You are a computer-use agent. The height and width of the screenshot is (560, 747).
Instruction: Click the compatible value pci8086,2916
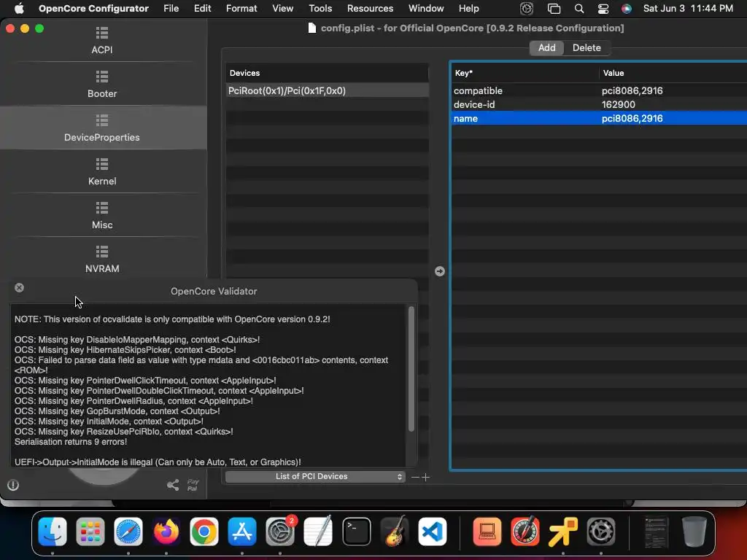632,90
